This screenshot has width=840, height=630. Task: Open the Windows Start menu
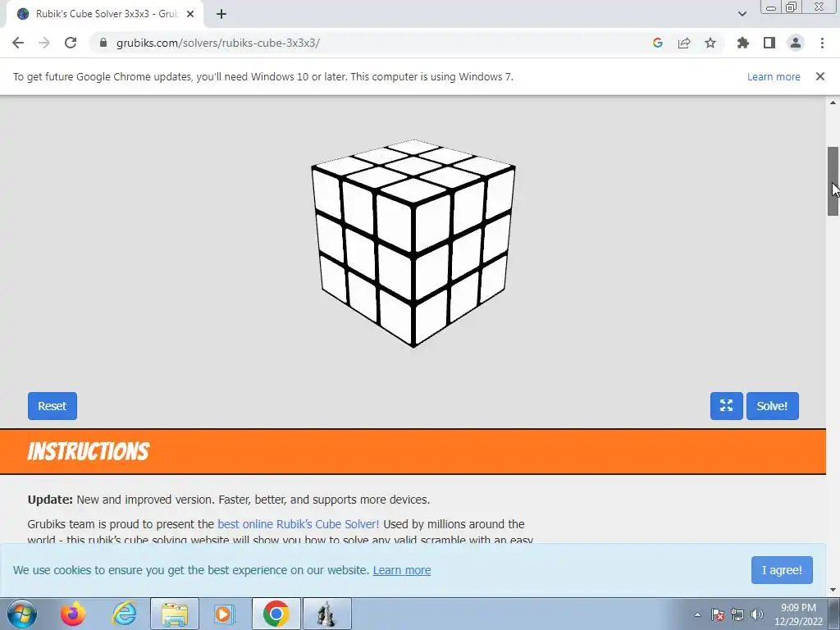pyautogui.click(x=22, y=614)
